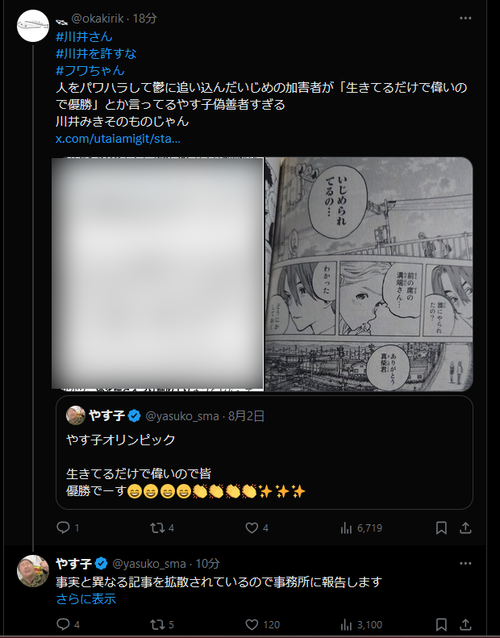Open the manga page image
Image resolution: width=500 pixels, height=638 pixels.
pyautogui.click(x=369, y=274)
